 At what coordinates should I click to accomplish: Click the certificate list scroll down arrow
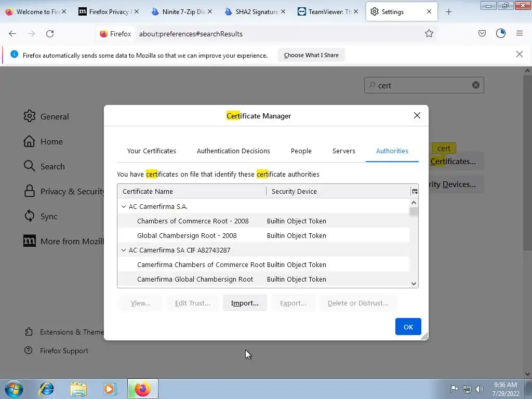414,284
